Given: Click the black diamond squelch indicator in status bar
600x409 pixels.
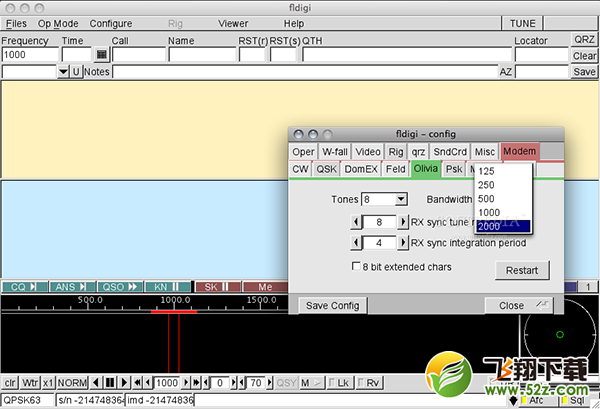Looking at the screenshot, I should [514, 401].
